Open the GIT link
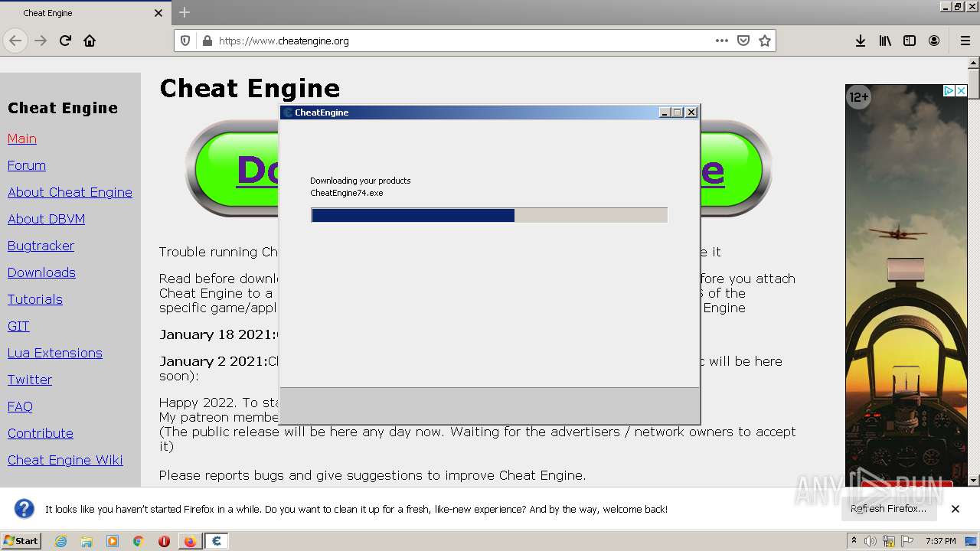The height and width of the screenshot is (551, 980). point(18,326)
